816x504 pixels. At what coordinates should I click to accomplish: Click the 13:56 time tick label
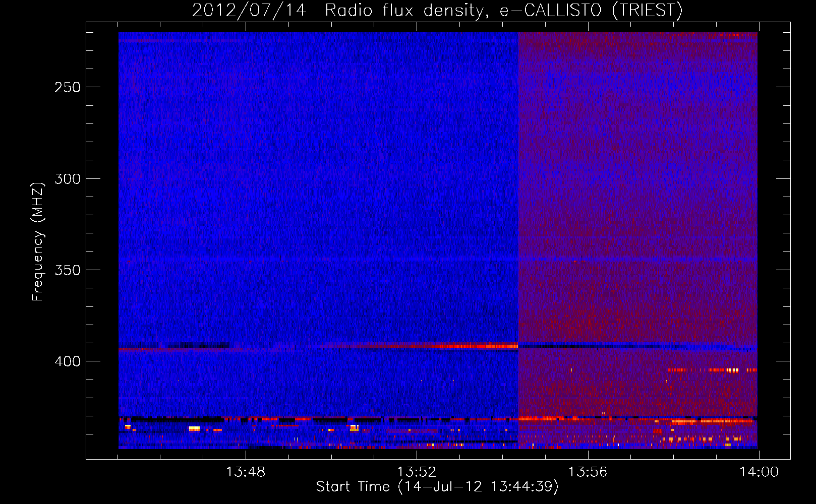tap(588, 472)
